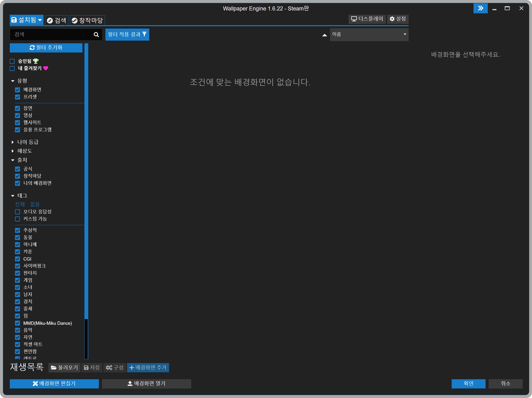The height and width of the screenshot is (398, 532).
Task: Open the 설정 settings panel
Action: tap(397, 19)
